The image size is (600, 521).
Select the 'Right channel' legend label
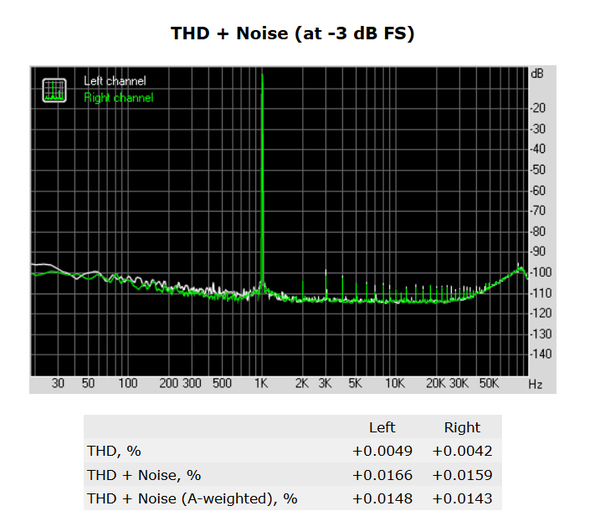tap(119, 98)
